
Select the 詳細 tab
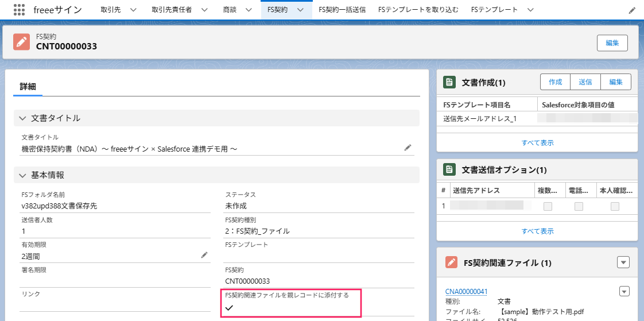(28, 87)
